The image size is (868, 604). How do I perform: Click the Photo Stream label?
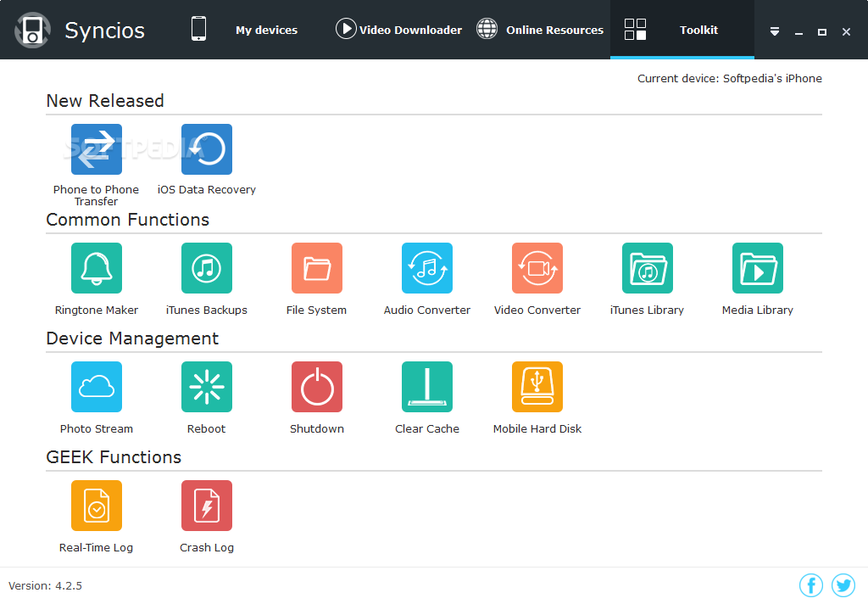[97, 428]
